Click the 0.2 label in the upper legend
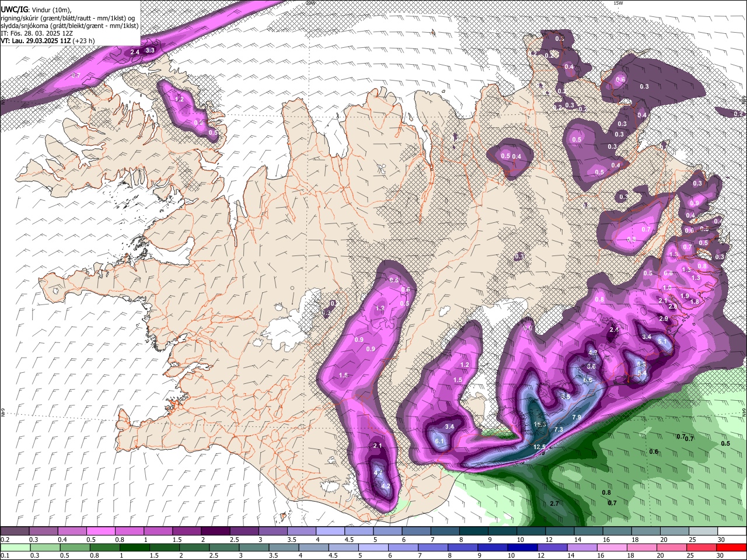Image resolution: width=747 pixels, height=560 pixels. click(5, 540)
